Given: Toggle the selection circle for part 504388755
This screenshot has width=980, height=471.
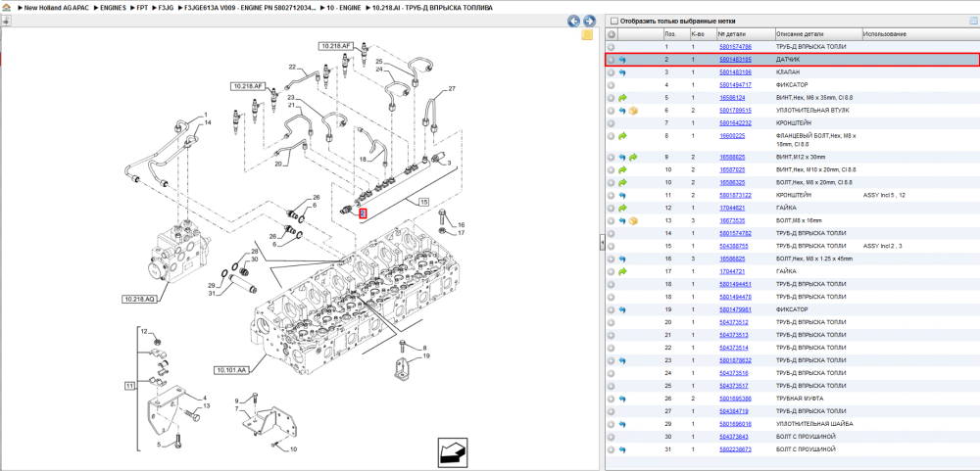Looking at the screenshot, I should [x=612, y=246].
